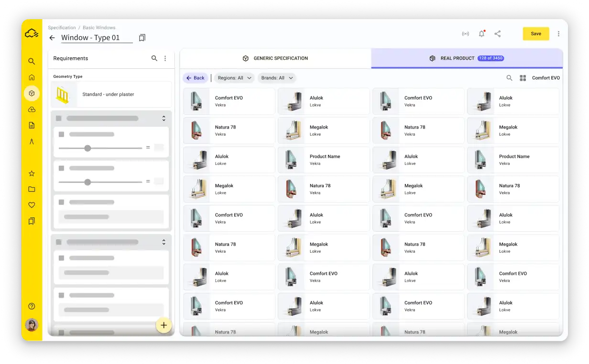Go to home in the sidebar
Screen dimensions: 589x364
click(x=32, y=77)
